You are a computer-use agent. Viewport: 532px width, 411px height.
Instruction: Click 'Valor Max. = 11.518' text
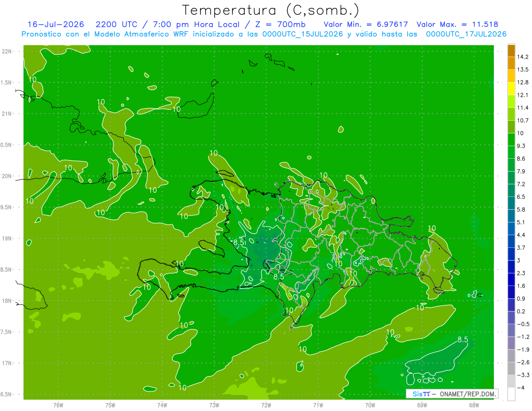tap(457, 24)
